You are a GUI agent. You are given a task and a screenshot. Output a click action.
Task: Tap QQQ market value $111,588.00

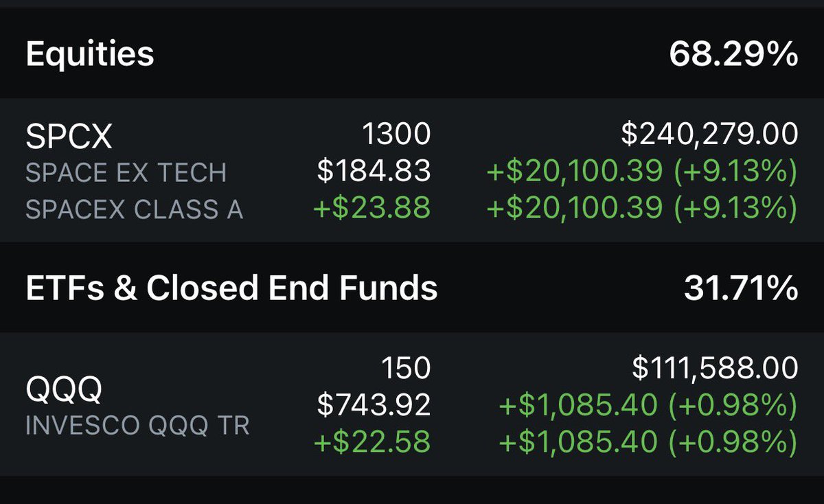715,369
